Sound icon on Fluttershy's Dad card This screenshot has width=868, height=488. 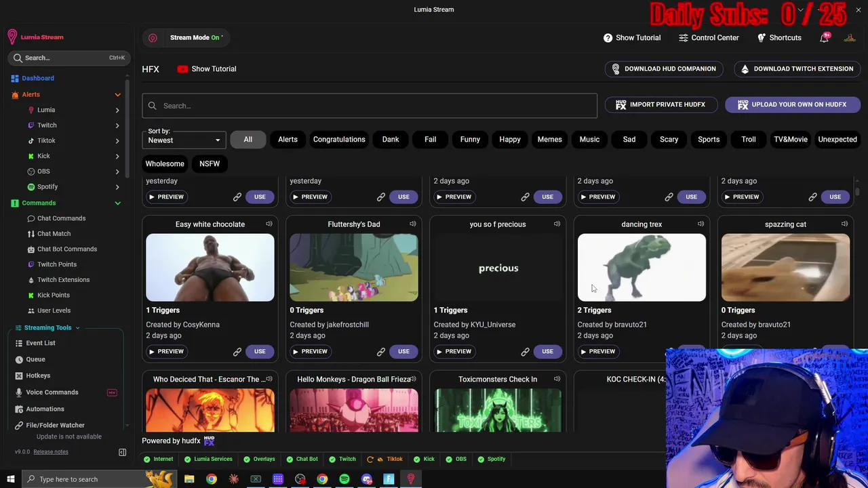click(x=413, y=224)
